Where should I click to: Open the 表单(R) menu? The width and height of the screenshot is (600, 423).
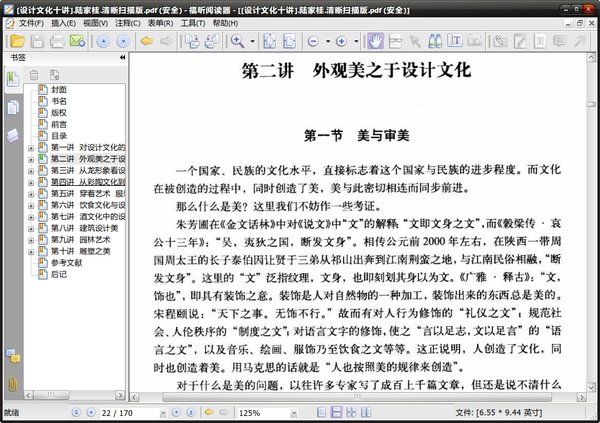point(161,23)
